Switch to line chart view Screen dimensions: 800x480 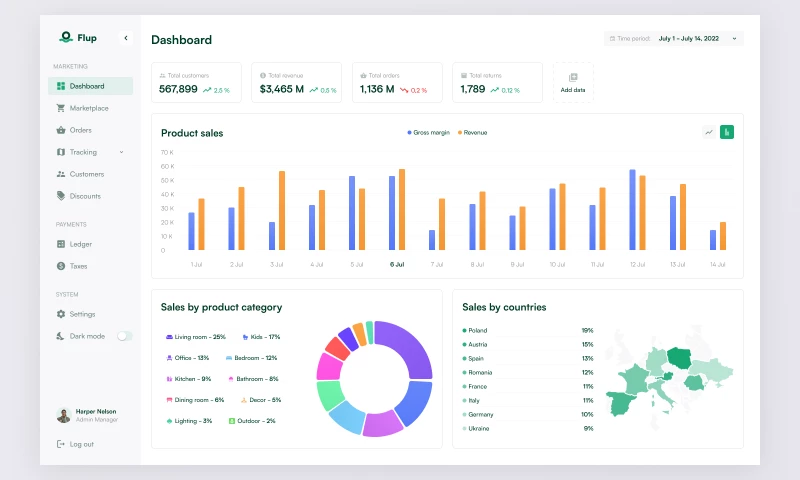pos(709,132)
